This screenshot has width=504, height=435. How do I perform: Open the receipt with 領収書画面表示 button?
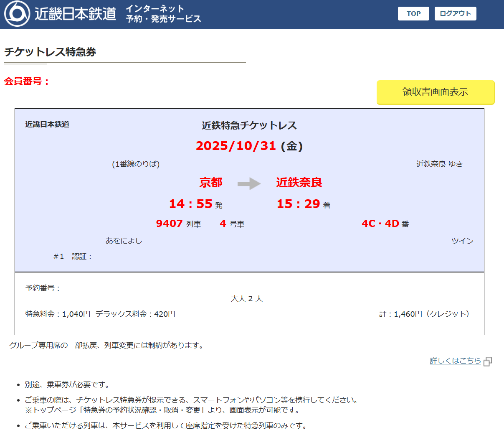(435, 92)
